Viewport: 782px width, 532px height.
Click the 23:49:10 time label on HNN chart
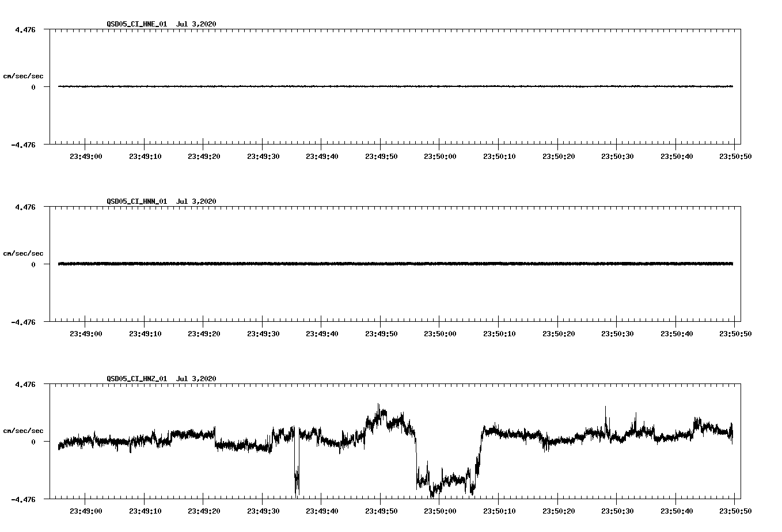coord(145,333)
